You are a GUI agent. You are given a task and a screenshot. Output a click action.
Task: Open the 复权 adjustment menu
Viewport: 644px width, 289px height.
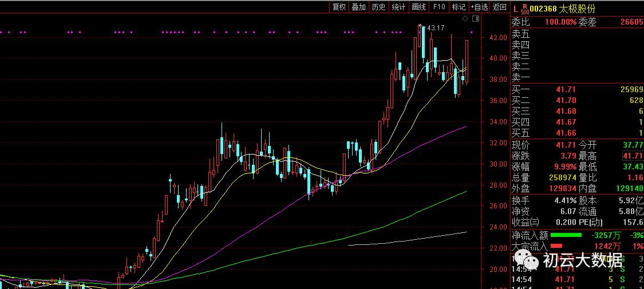[339, 6]
